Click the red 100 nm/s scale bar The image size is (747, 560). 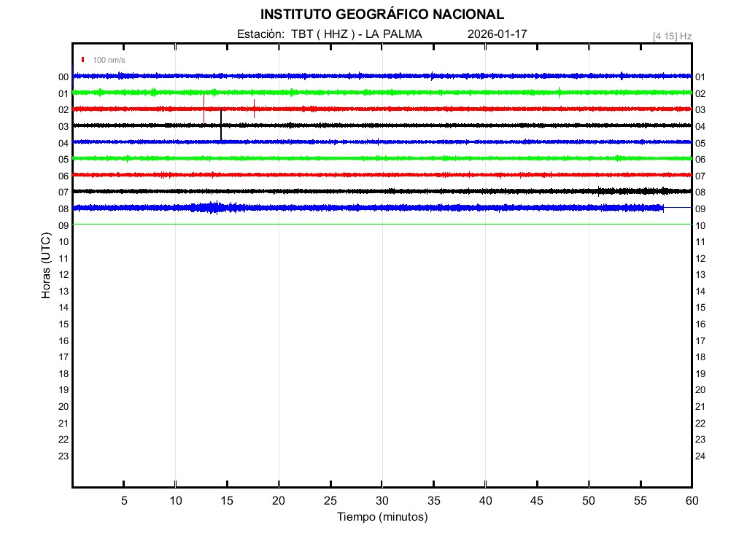pyautogui.click(x=83, y=60)
